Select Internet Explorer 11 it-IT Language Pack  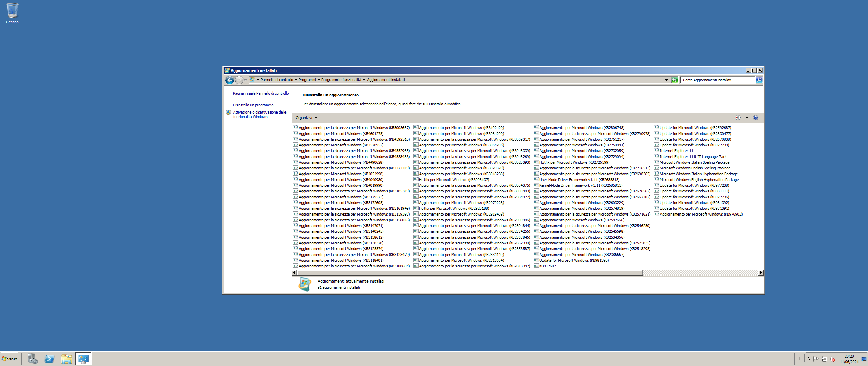pyautogui.click(x=690, y=157)
